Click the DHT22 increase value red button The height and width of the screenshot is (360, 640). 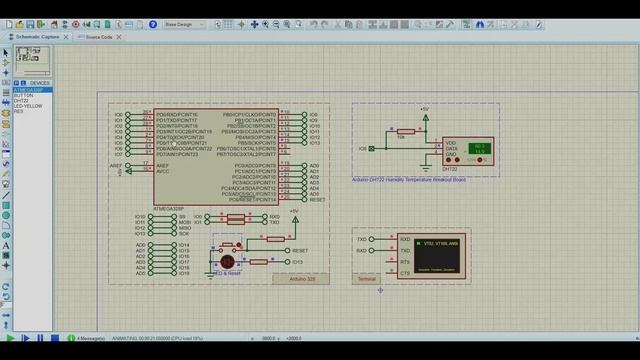tap(449, 160)
